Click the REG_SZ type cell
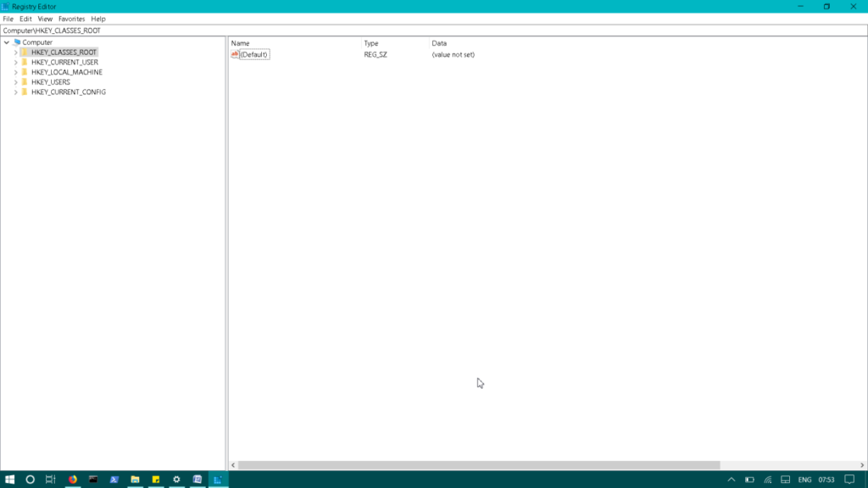Viewport: 868px width, 488px height. click(x=376, y=55)
